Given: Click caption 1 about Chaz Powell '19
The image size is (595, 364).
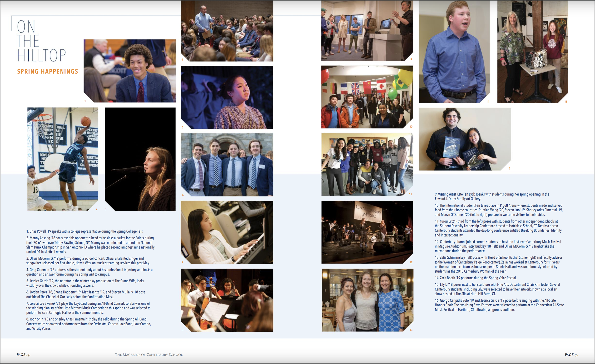Looking at the screenshot, I should 85,231.
